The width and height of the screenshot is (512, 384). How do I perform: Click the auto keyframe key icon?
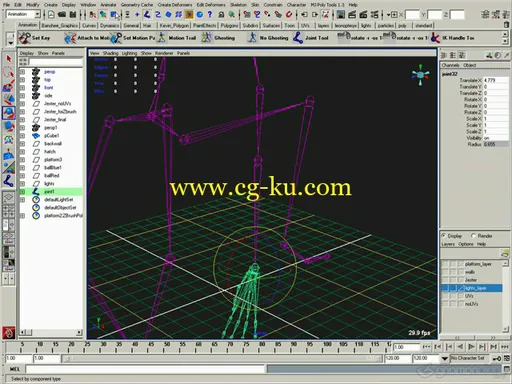coord(497,358)
